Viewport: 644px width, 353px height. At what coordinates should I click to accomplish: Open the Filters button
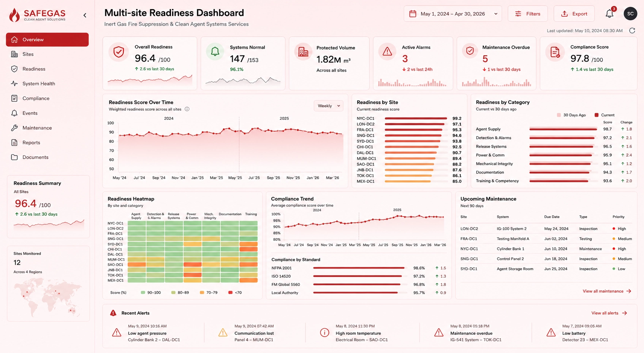click(528, 14)
